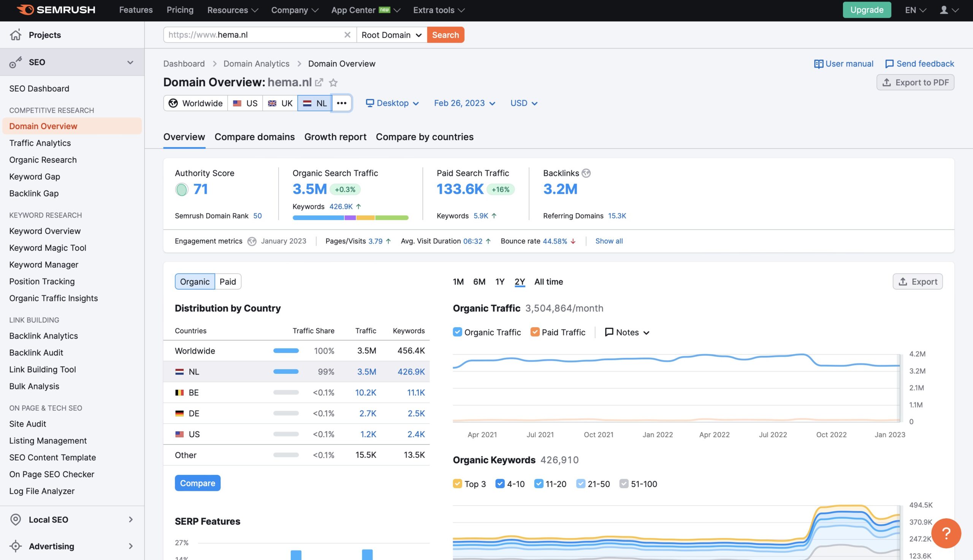Click the SEO key icon
The height and width of the screenshot is (560, 973).
coord(15,62)
